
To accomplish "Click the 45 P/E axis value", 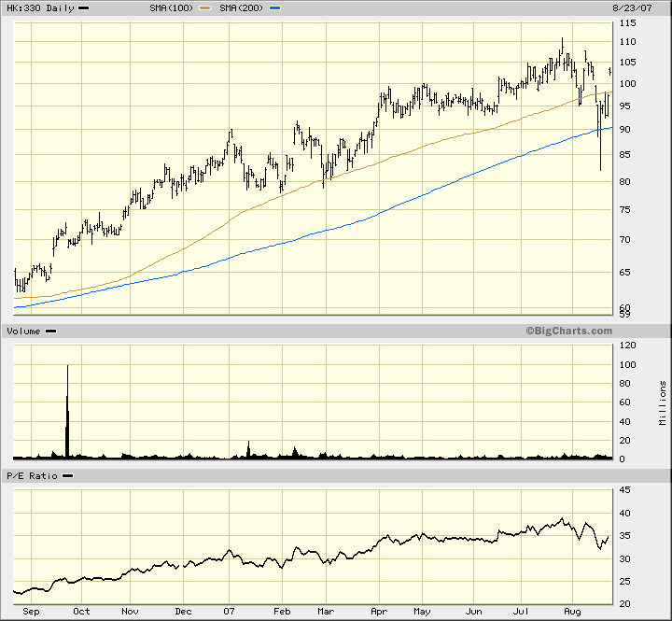I will [x=624, y=489].
